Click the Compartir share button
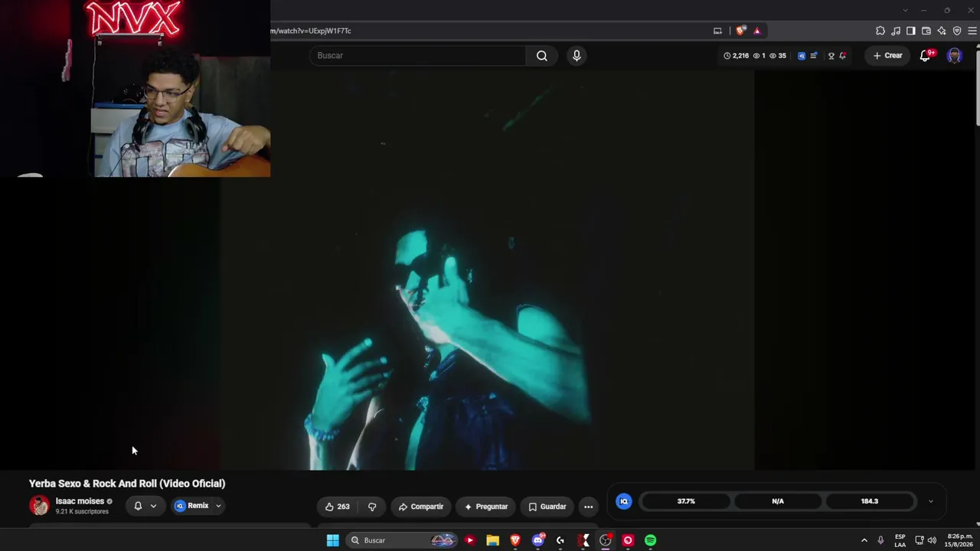This screenshot has width=980, height=551. (421, 507)
